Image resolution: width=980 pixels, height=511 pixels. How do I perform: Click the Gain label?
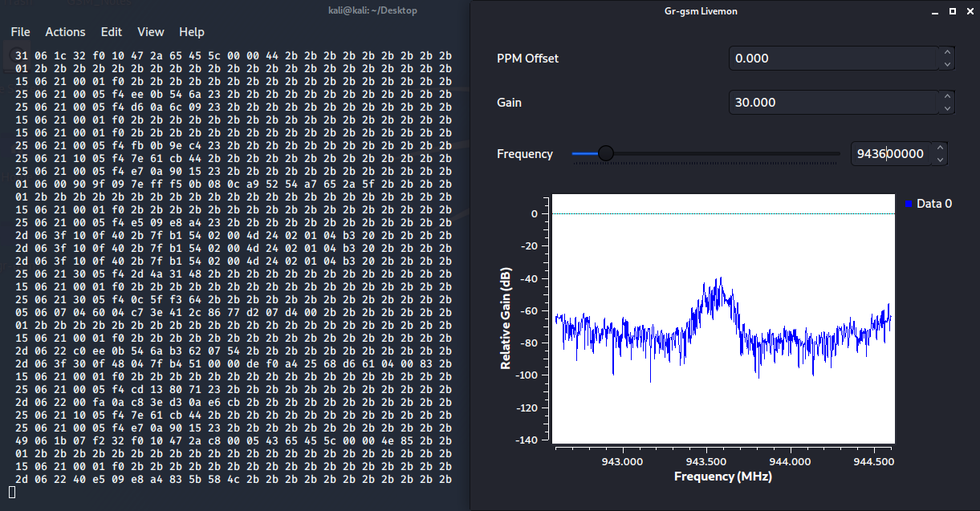click(509, 103)
